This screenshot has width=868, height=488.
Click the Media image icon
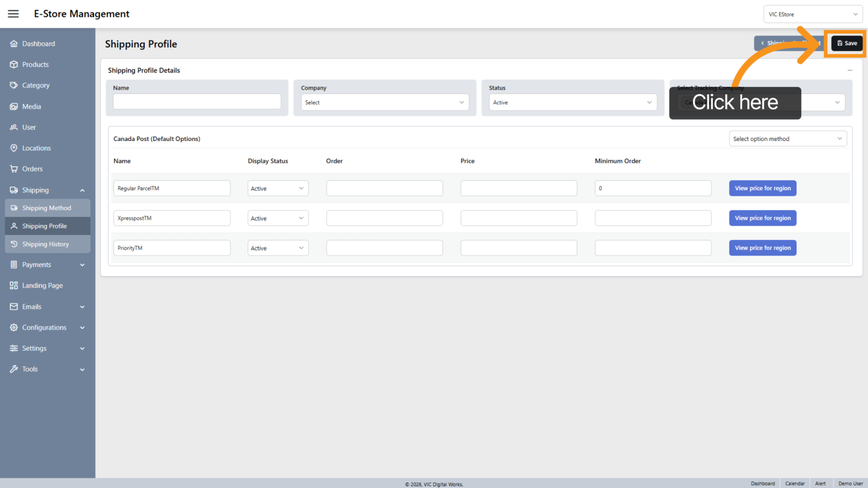[14, 106]
